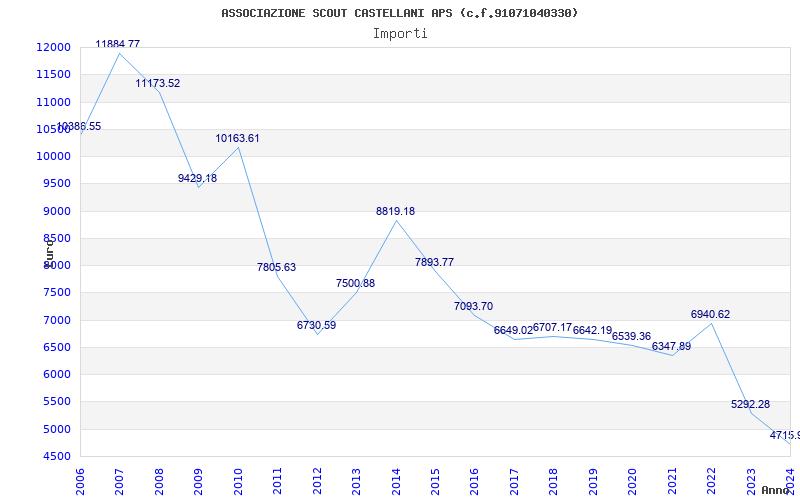Click x-axis year 2016

click(474, 482)
